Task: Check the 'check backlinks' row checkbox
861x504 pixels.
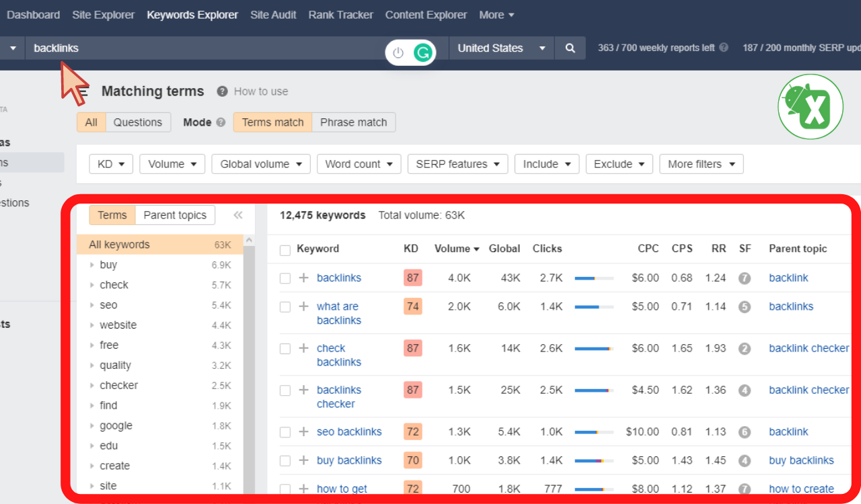Action: coord(285,349)
